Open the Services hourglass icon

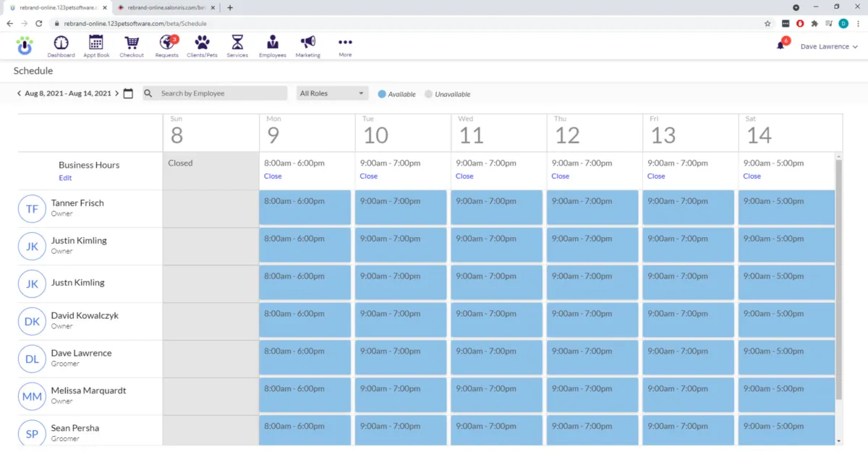[237, 43]
